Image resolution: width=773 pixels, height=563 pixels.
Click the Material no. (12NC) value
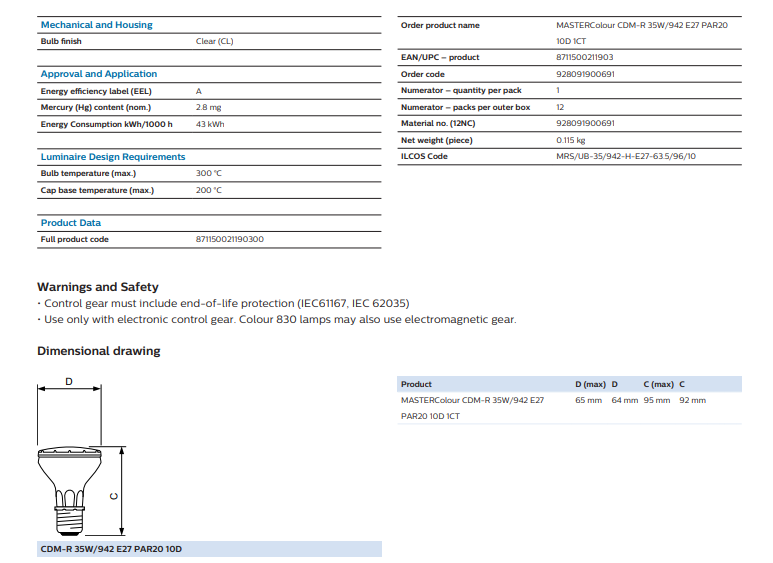(585, 124)
